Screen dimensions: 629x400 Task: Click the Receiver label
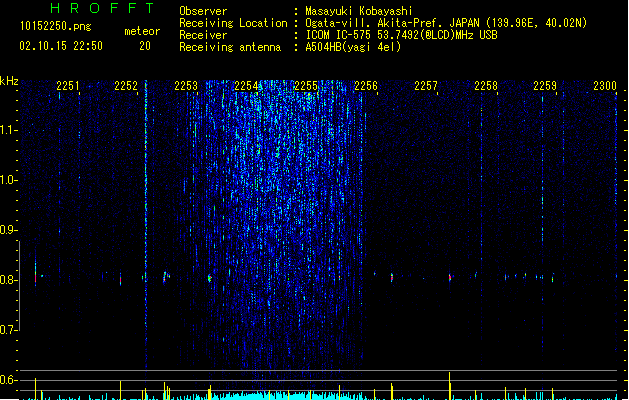tap(203, 35)
